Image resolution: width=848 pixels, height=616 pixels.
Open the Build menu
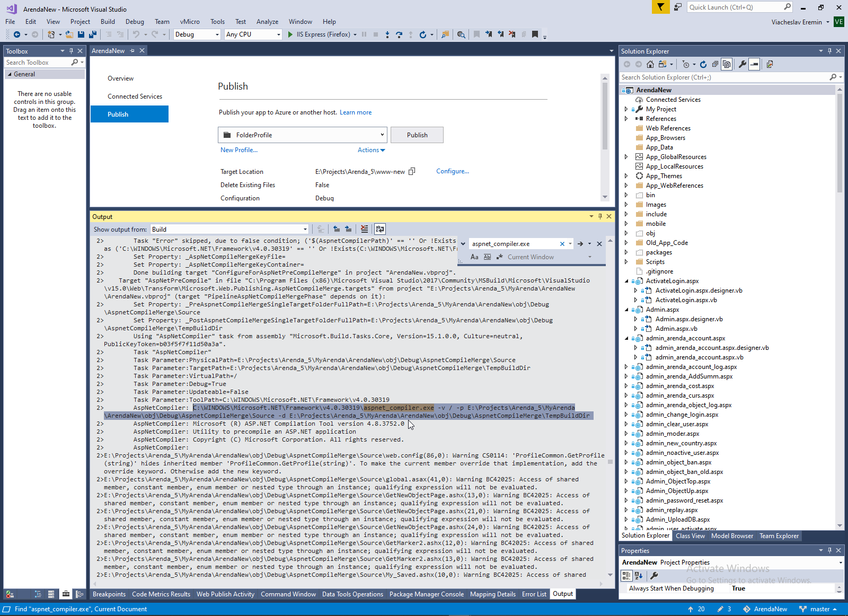point(108,22)
